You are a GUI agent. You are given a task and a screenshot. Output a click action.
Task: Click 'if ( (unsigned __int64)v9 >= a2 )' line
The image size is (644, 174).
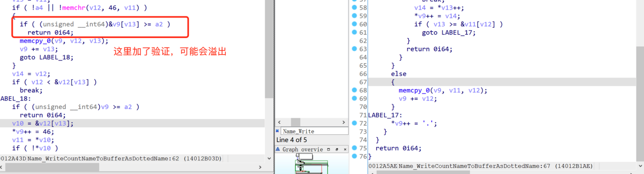pos(76,107)
